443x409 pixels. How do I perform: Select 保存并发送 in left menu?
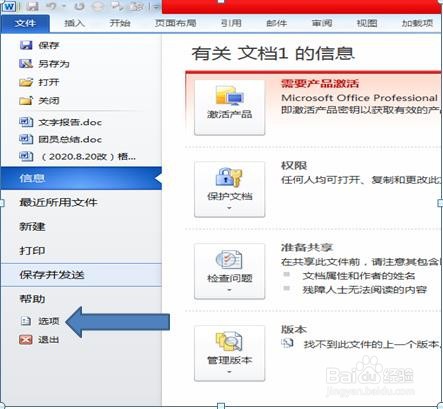click(81, 275)
